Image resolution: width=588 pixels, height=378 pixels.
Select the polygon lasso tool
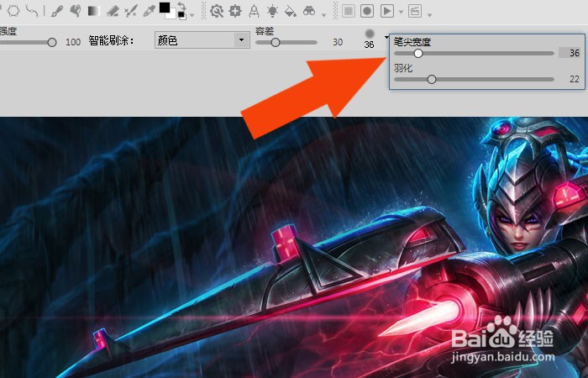pos(14,10)
